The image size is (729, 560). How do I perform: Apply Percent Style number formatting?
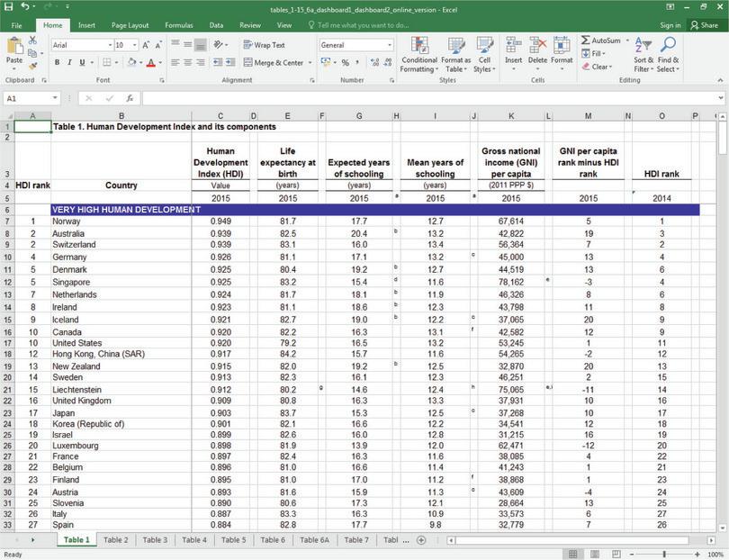point(347,64)
